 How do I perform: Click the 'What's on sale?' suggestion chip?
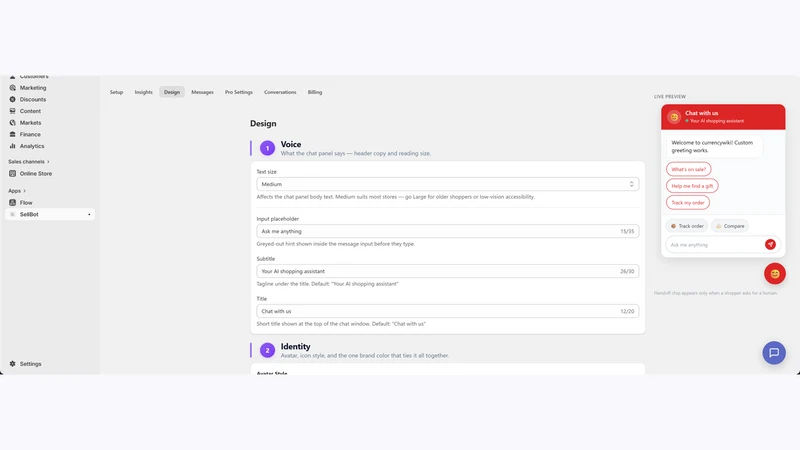tap(688, 169)
